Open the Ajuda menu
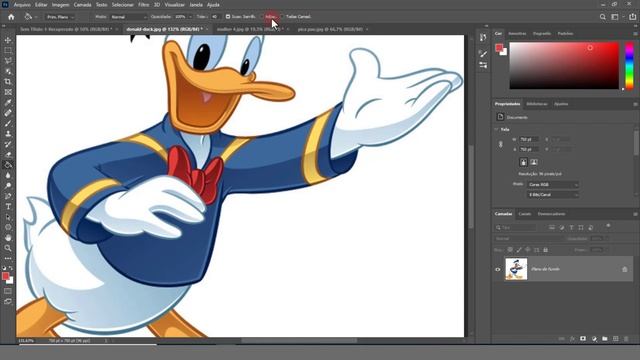 [213, 5]
